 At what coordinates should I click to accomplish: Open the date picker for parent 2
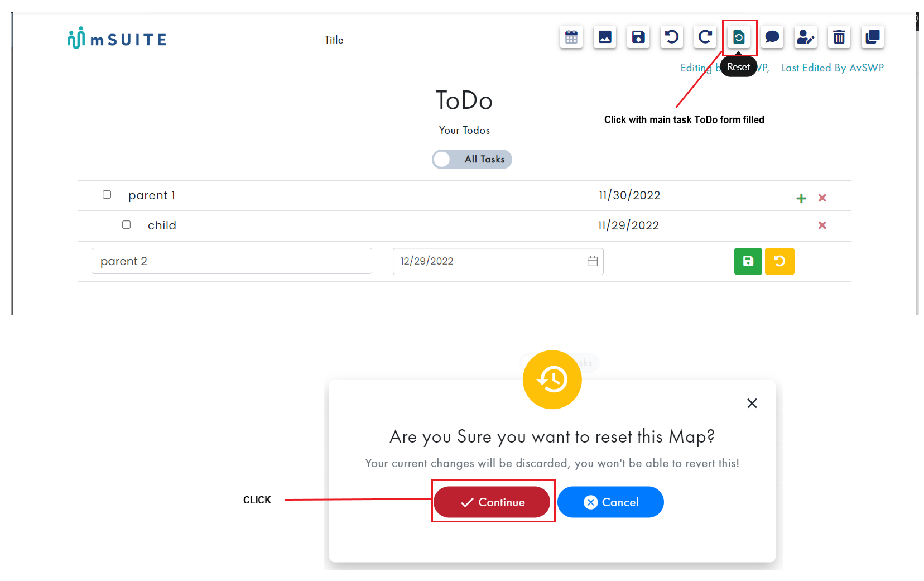[x=592, y=261]
